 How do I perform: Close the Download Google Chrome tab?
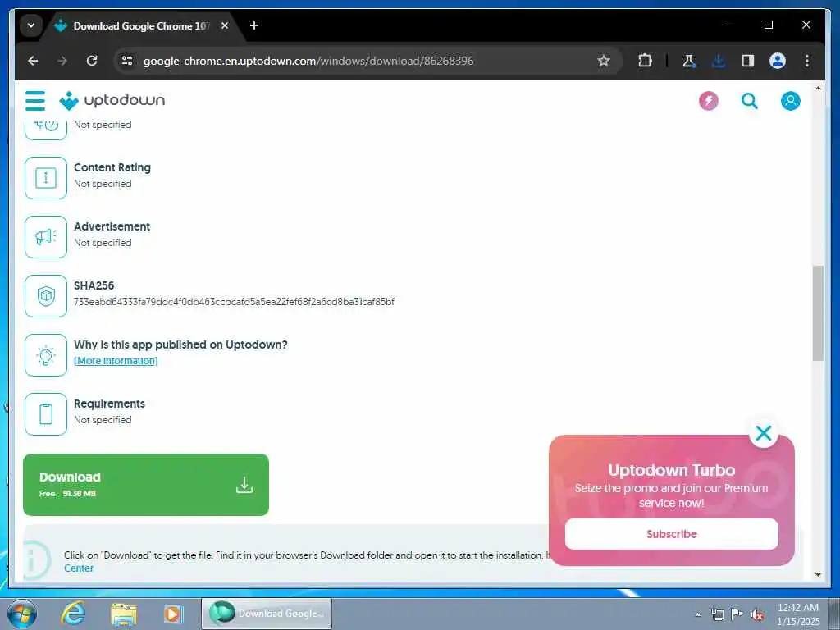tap(225, 25)
